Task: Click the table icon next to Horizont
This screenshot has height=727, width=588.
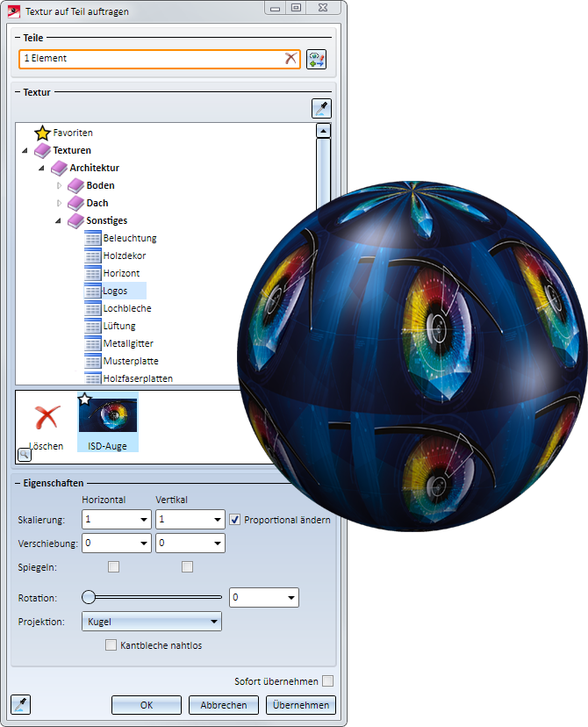Action: (93, 274)
